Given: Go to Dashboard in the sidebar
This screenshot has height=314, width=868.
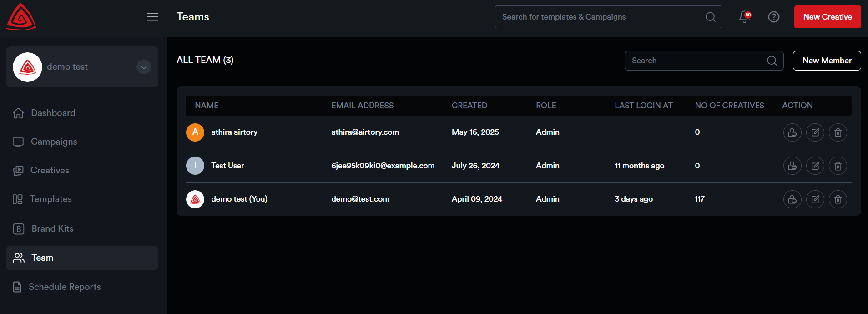Looking at the screenshot, I should point(53,113).
